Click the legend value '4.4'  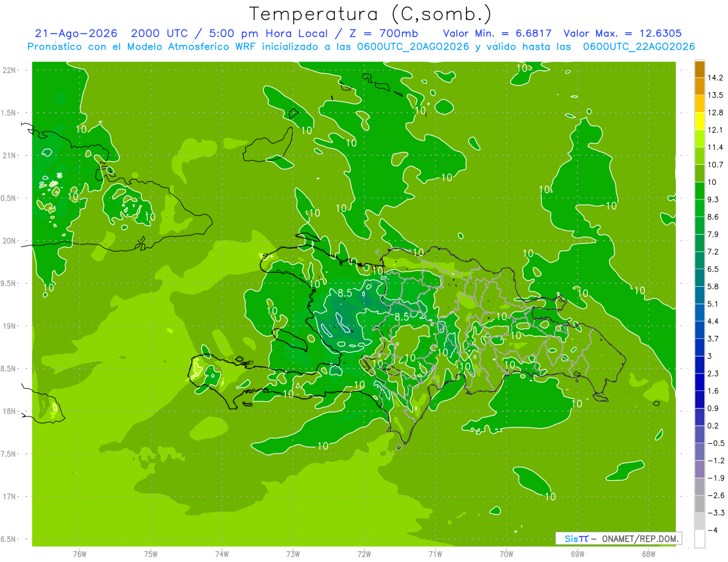point(713,321)
